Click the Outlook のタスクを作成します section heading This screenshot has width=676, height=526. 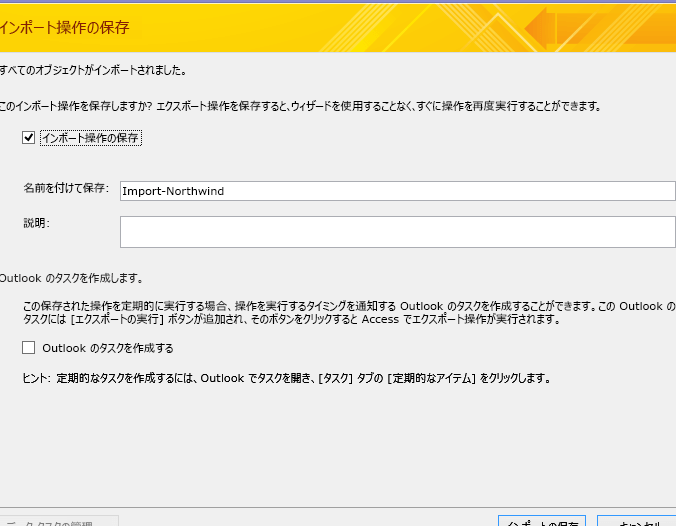tap(71, 278)
